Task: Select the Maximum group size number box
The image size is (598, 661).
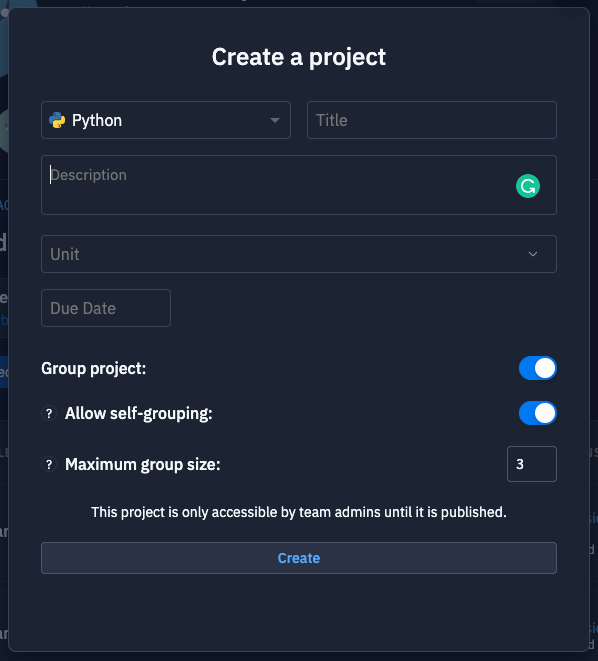Action: click(x=531, y=464)
